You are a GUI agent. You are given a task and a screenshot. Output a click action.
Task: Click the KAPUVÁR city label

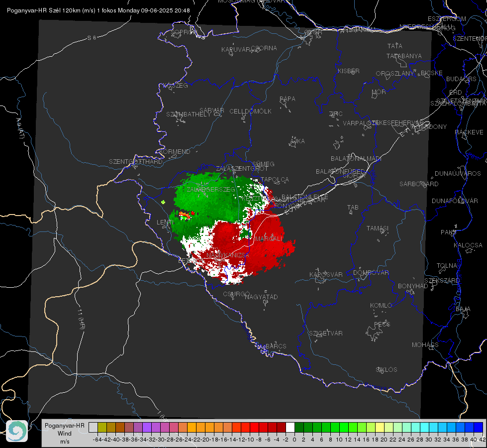(236, 49)
